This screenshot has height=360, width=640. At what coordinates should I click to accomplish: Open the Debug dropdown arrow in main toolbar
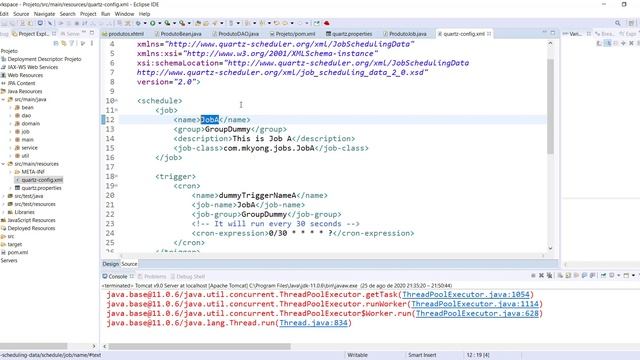pos(145,23)
